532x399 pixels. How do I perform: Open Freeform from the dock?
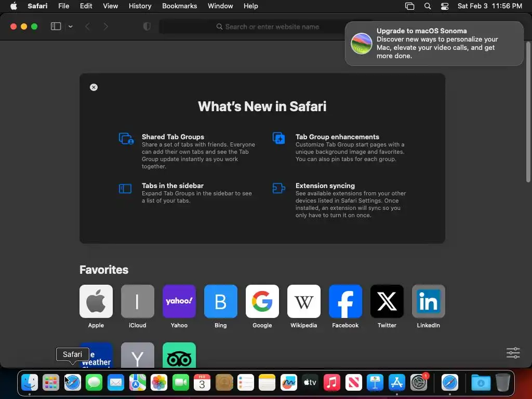coord(289,383)
